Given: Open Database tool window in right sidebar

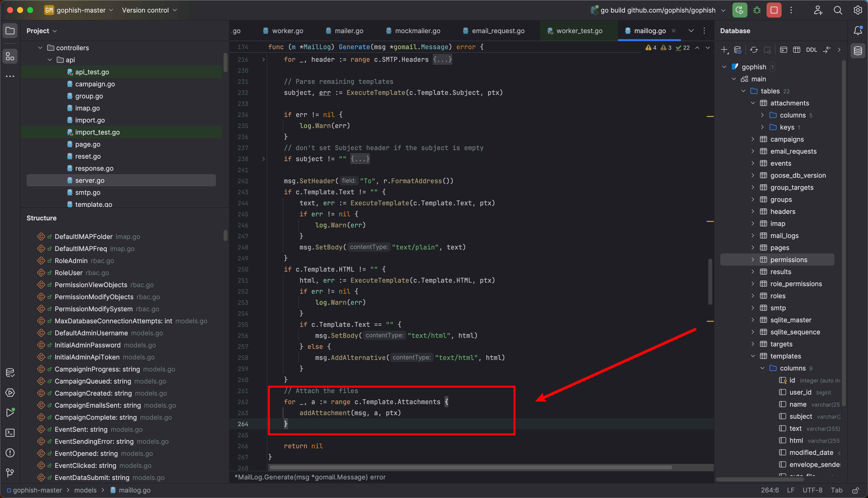Looking at the screenshot, I should click(x=858, y=51).
